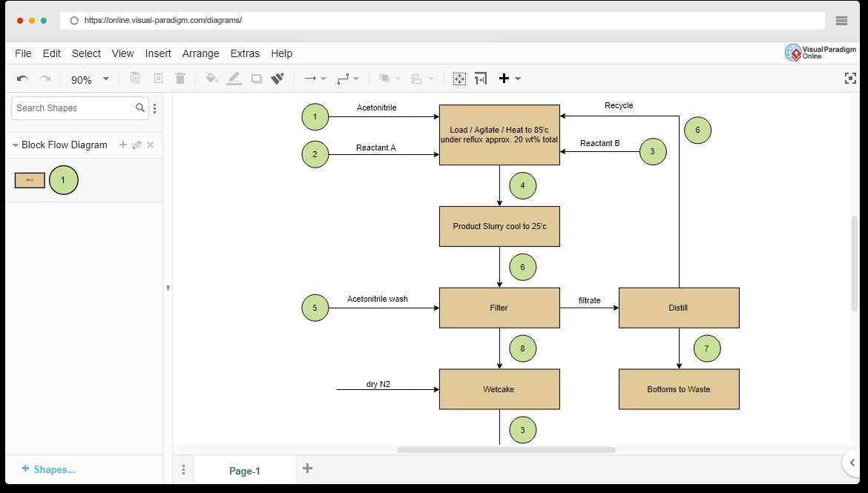This screenshot has width=868, height=493.
Task: Click the horizontal canvas scrollbar
Action: pyautogui.click(x=506, y=450)
